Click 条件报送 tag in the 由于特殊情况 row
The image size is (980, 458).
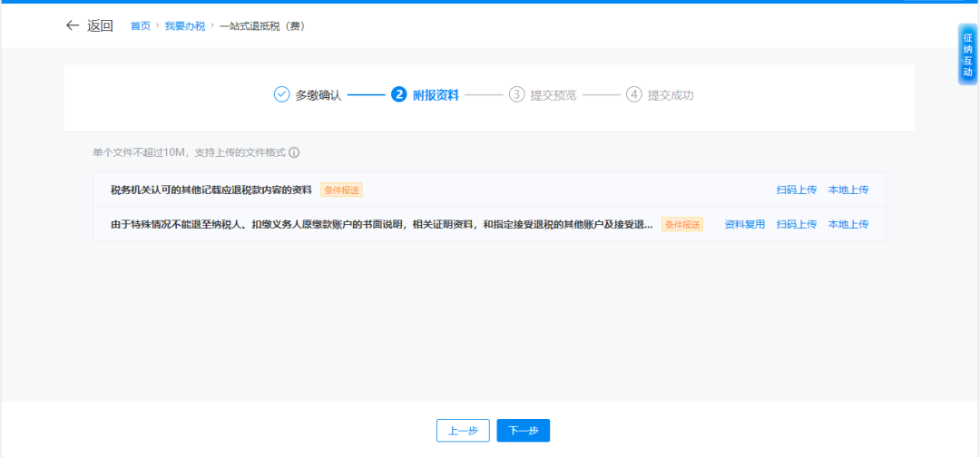coord(681,224)
